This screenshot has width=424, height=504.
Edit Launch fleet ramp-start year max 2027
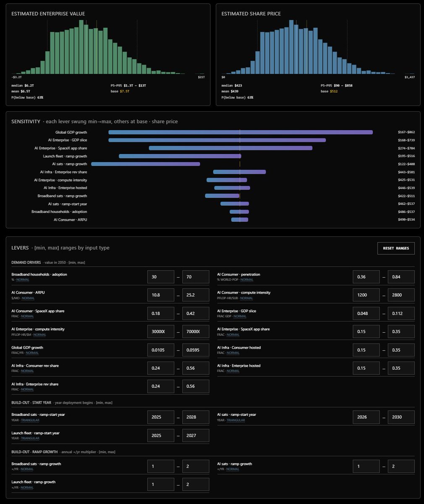(x=196, y=436)
